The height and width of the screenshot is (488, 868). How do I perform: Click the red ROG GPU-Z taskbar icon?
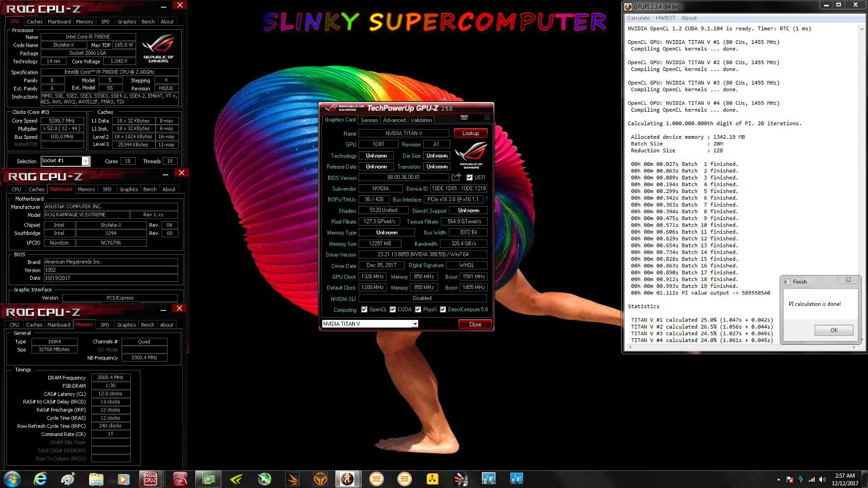coord(180,479)
